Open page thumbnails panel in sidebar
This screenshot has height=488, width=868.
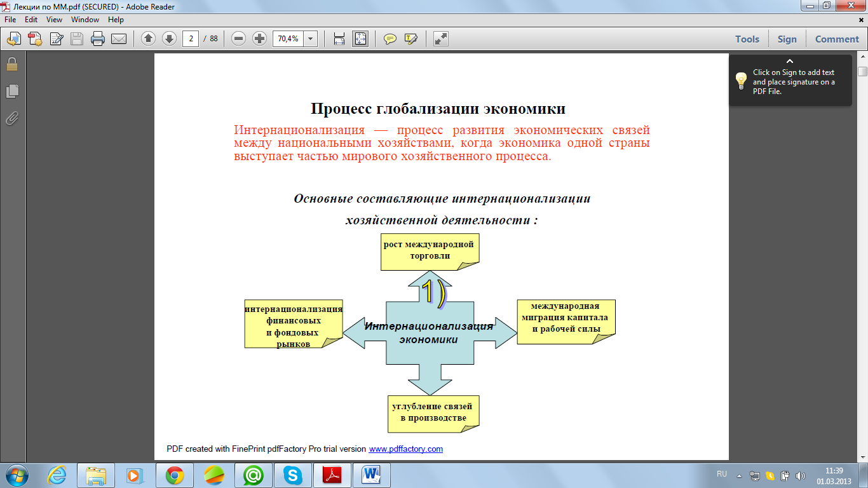point(12,91)
